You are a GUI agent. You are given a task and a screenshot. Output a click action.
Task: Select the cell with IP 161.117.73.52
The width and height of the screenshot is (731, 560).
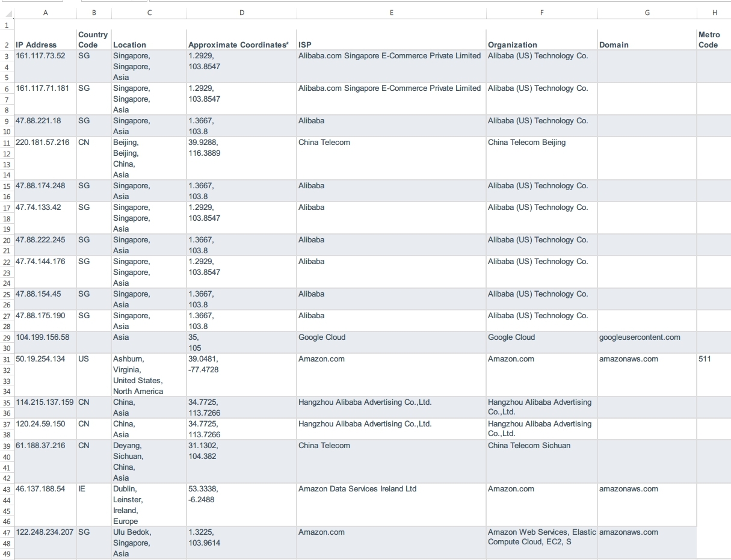[45, 66]
